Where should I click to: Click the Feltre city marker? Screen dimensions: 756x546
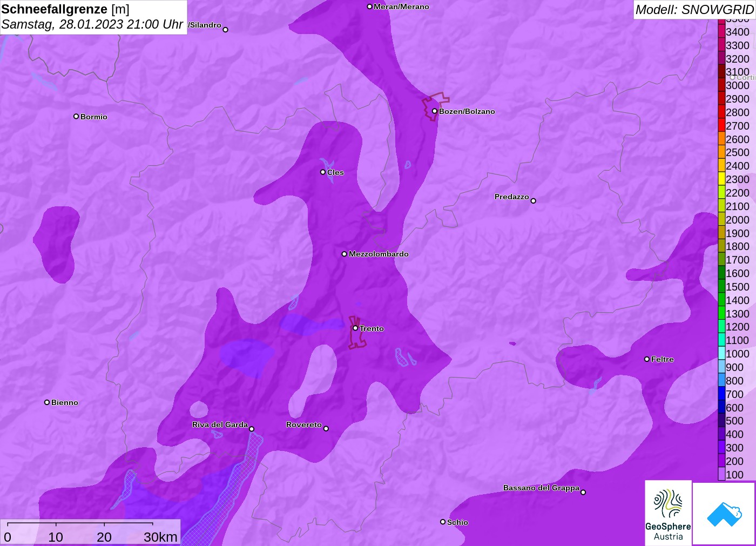(647, 359)
